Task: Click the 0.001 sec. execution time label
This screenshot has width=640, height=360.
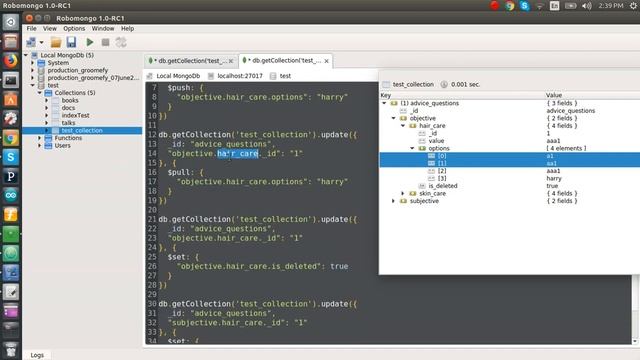Action: [x=465, y=84]
